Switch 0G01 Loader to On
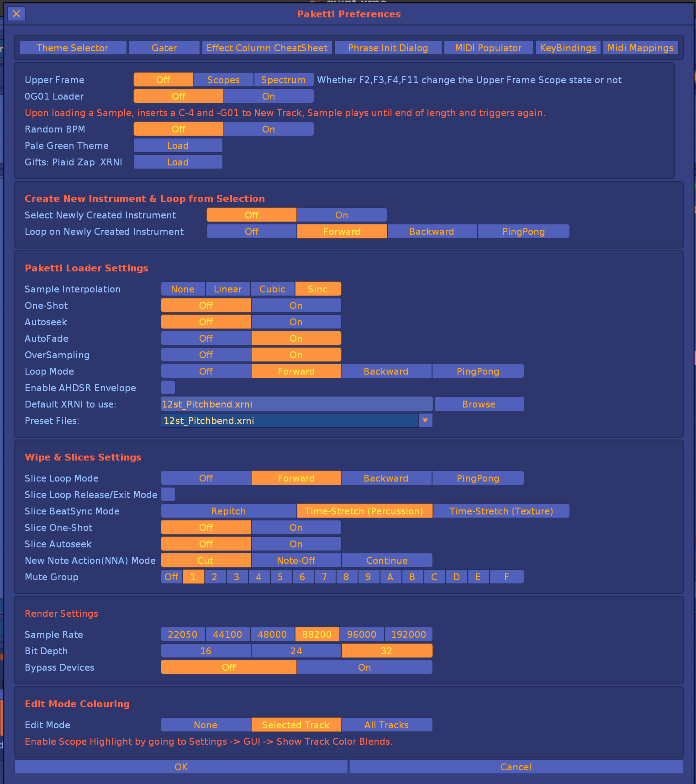 click(269, 96)
